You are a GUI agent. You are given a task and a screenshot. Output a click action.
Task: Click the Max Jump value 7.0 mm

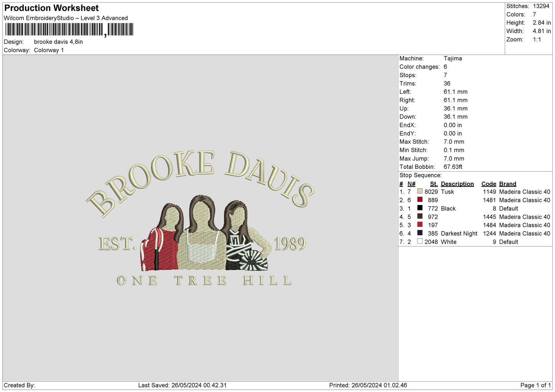click(x=454, y=159)
